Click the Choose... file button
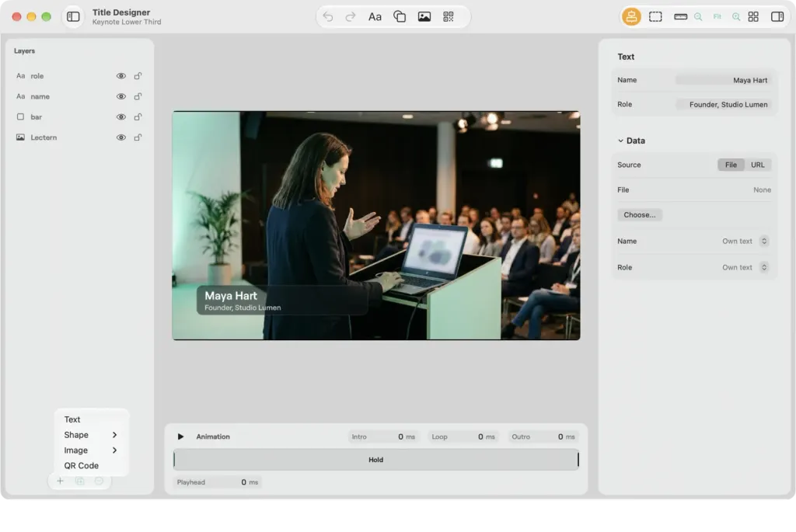 [640, 214]
